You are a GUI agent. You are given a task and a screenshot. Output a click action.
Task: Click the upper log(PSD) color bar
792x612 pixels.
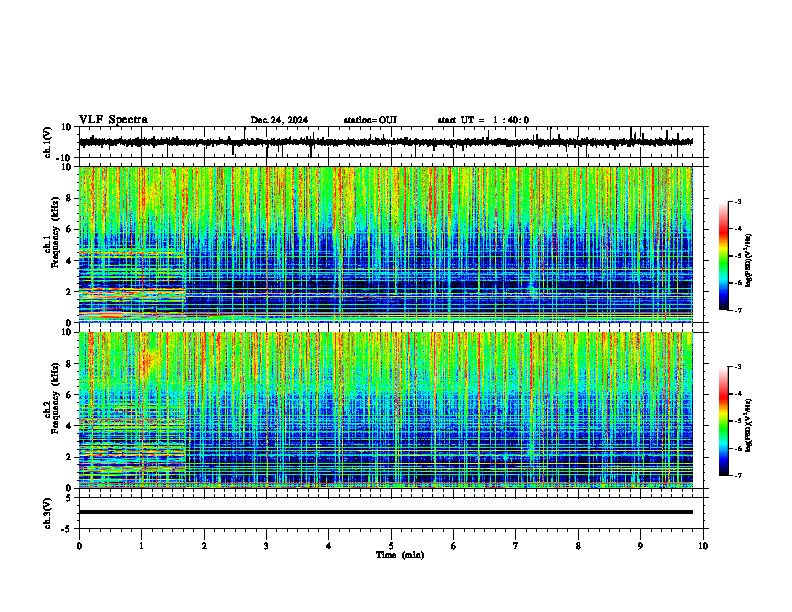(724, 256)
